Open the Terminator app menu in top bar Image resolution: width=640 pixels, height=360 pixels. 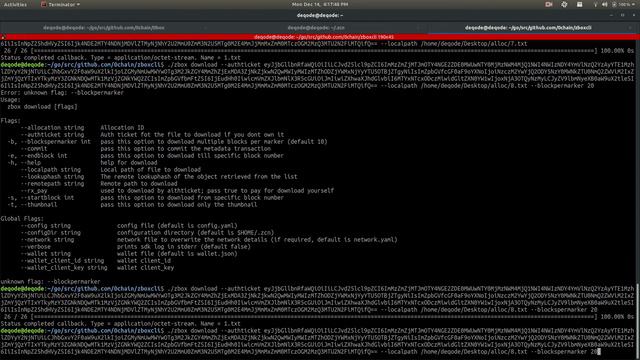tap(60, 4)
